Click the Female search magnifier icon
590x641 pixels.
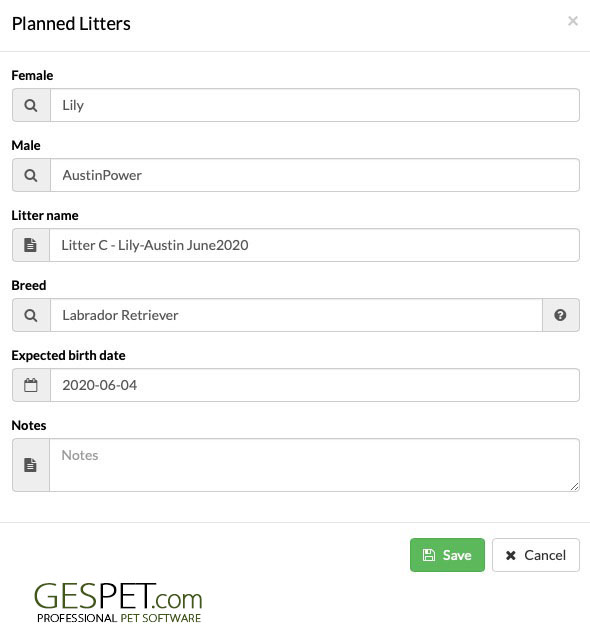click(x=31, y=105)
